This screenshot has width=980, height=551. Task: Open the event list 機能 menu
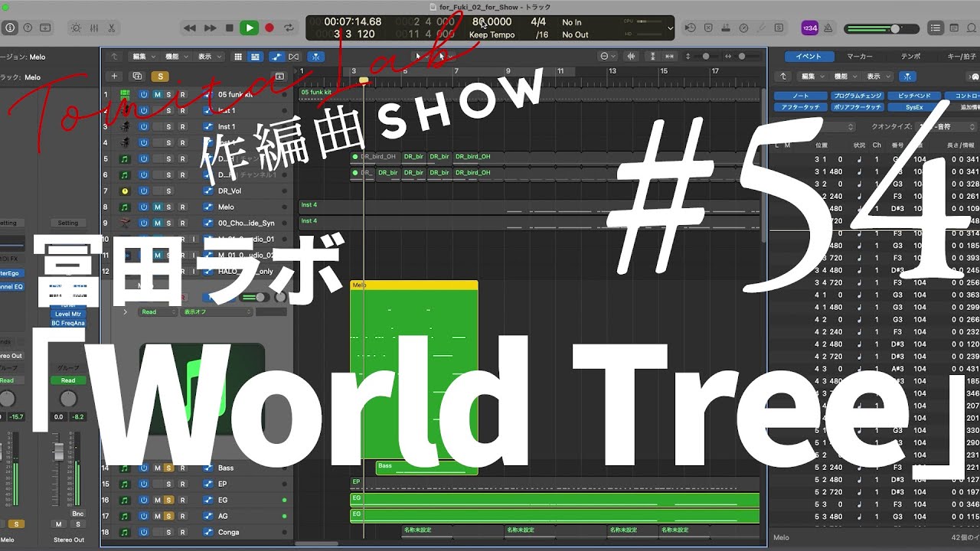pos(844,77)
